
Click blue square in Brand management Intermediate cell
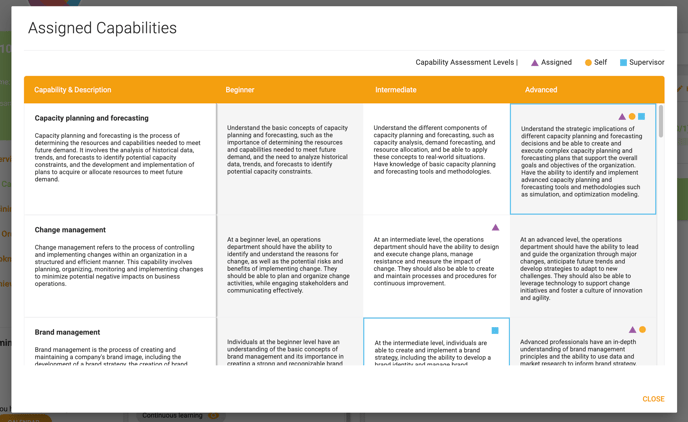pyautogui.click(x=495, y=330)
